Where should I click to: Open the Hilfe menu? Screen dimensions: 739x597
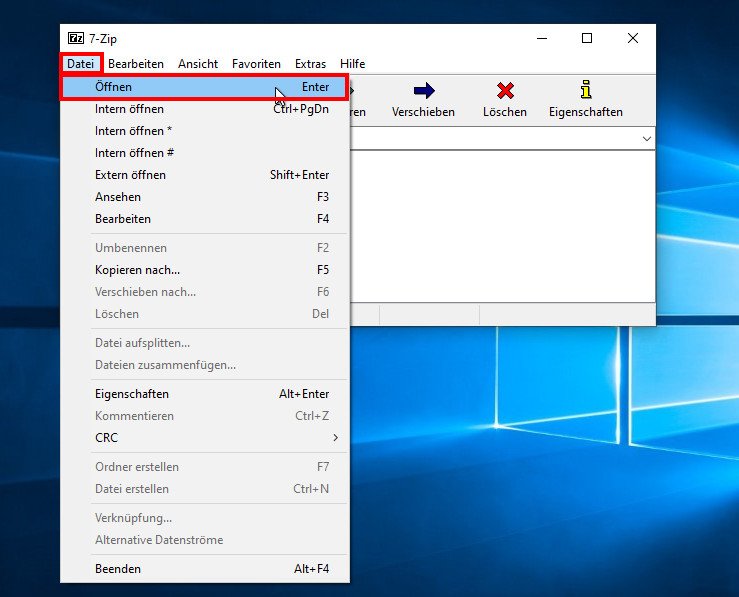coord(352,64)
